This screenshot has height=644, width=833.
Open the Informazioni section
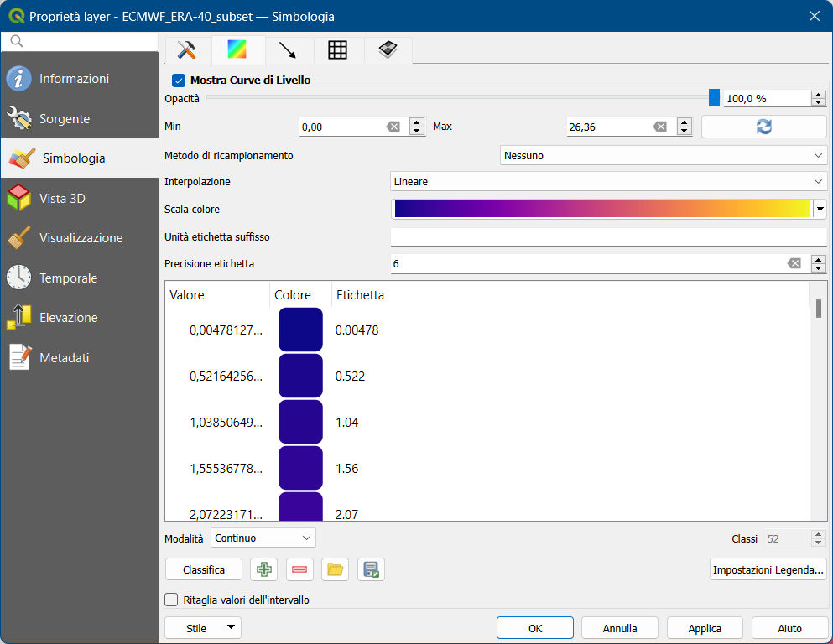tap(79, 79)
